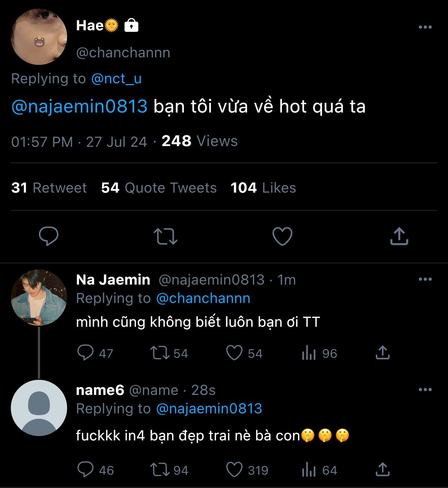Open Hae's profile picture

[x=39, y=37]
